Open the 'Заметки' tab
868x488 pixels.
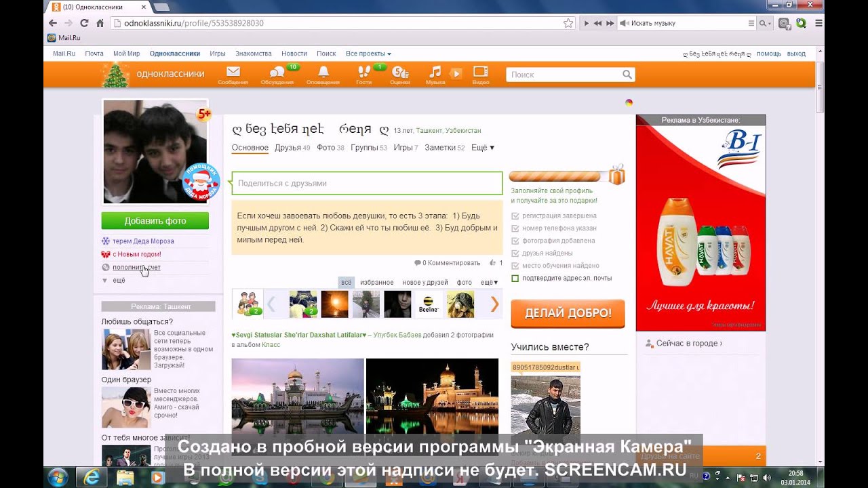pos(445,148)
